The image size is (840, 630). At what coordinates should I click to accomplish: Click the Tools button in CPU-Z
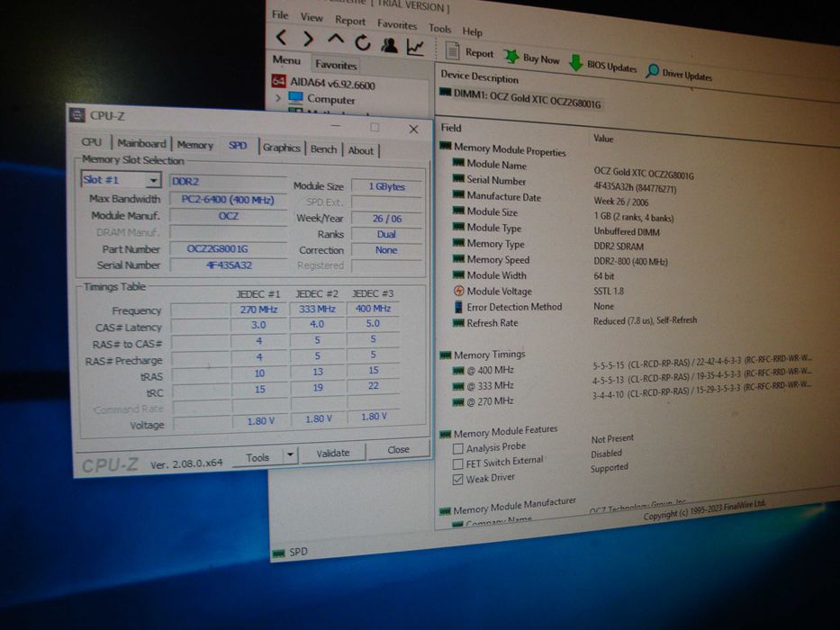tap(257, 457)
